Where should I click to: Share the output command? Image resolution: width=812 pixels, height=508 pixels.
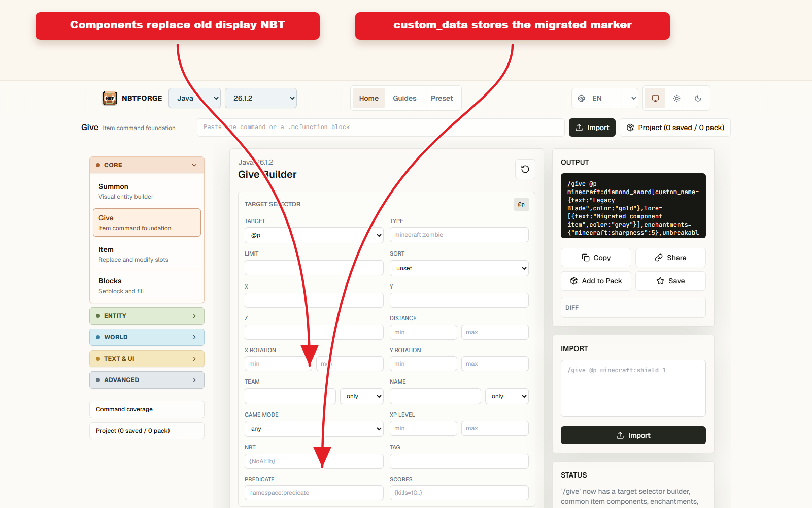point(670,258)
